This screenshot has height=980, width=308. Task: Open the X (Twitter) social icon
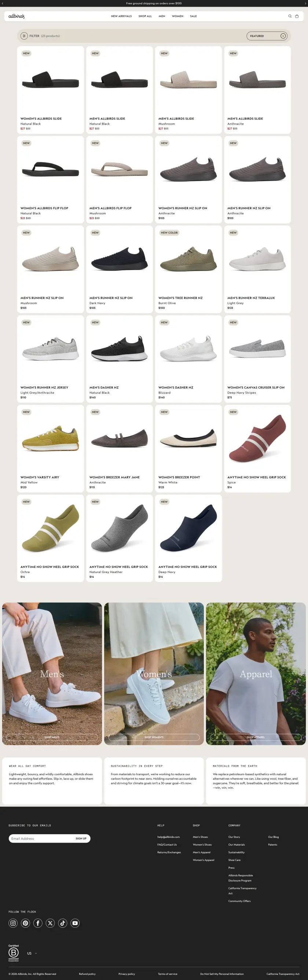point(50,923)
